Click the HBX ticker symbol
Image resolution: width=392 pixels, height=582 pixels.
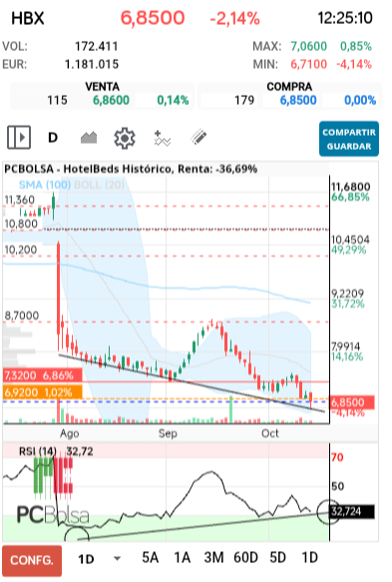tap(28, 18)
